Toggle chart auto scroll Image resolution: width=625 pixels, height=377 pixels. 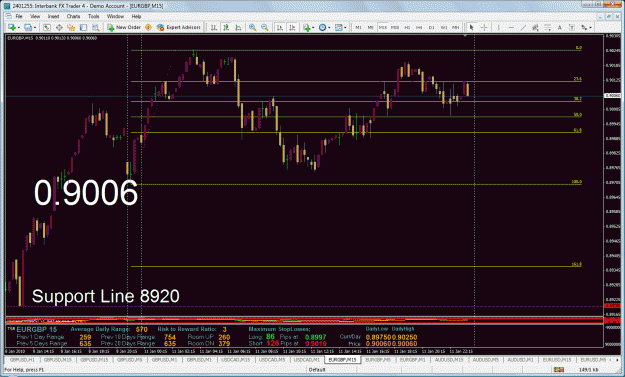click(x=280, y=27)
